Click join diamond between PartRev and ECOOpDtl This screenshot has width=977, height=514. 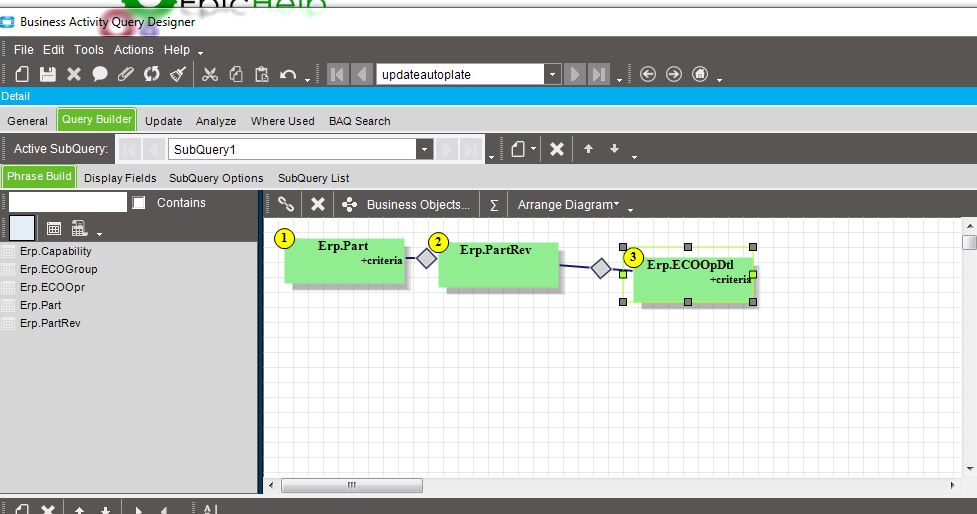[601, 268]
